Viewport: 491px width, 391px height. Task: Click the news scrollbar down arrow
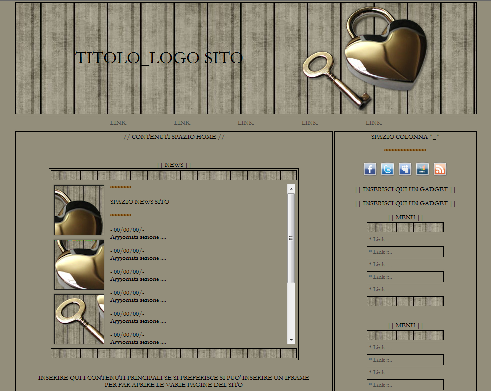pos(291,340)
